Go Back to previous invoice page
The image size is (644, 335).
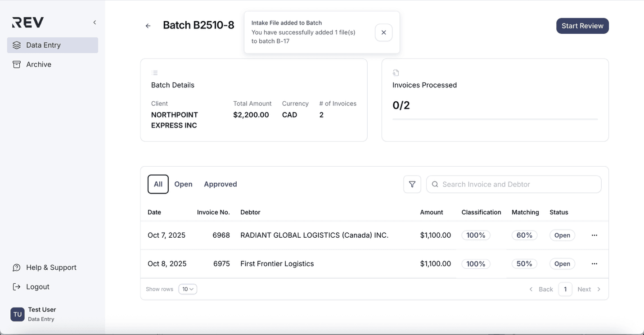pos(541,289)
